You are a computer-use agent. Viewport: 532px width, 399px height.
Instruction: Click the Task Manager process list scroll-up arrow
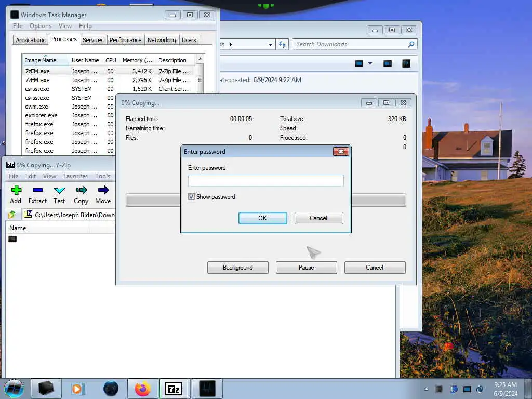click(x=200, y=59)
